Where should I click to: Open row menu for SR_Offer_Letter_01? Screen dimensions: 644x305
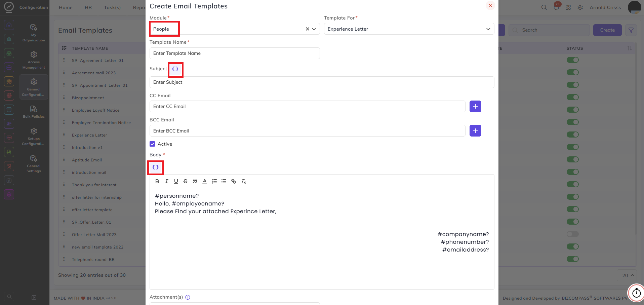64,222
